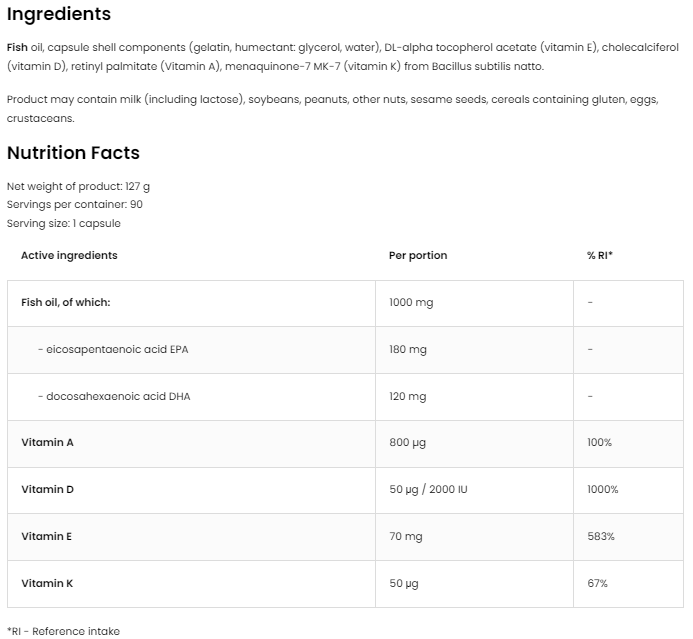Image resolution: width=693 pixels, height=639 pixels.
Task: Click the docosahexaenoic acid DHA row label
Action: [x=113, y=396]
